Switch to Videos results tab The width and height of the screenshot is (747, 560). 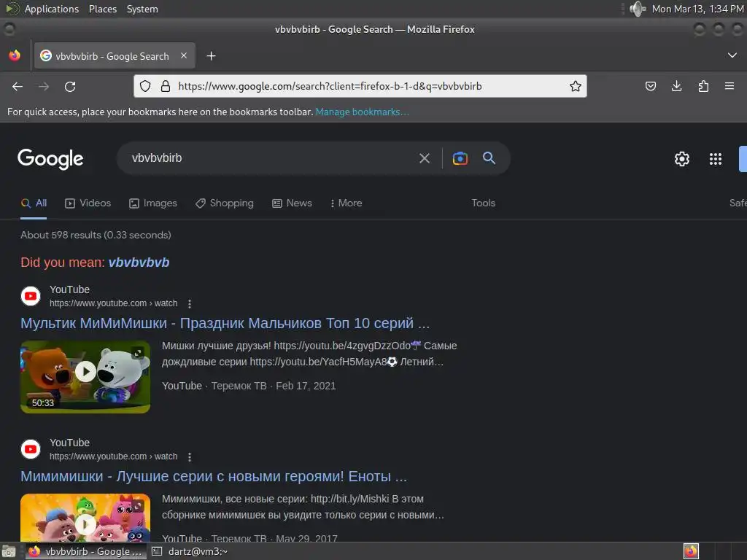pyautogui.click(x=88, y=203)
